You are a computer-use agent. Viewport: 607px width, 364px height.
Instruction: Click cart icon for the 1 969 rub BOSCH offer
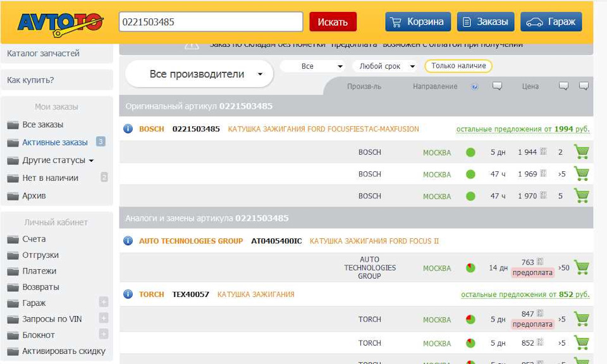click(x=581, y=174)
